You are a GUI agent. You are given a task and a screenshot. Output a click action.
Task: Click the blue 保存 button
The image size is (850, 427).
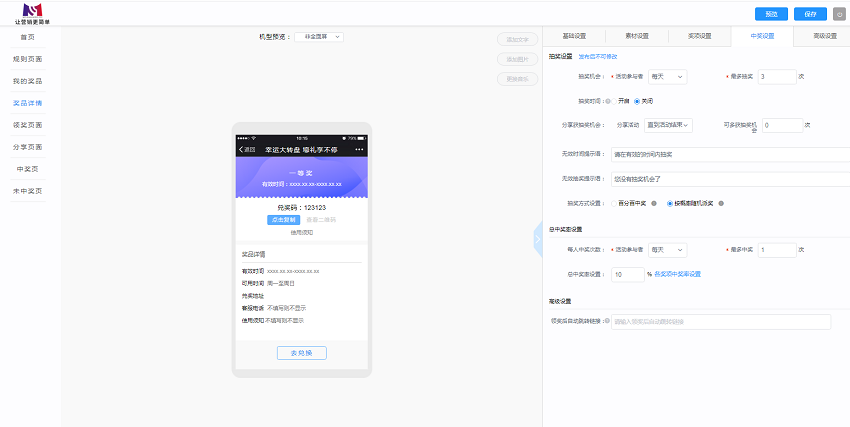pyautogui.click(x=810, y=14)
